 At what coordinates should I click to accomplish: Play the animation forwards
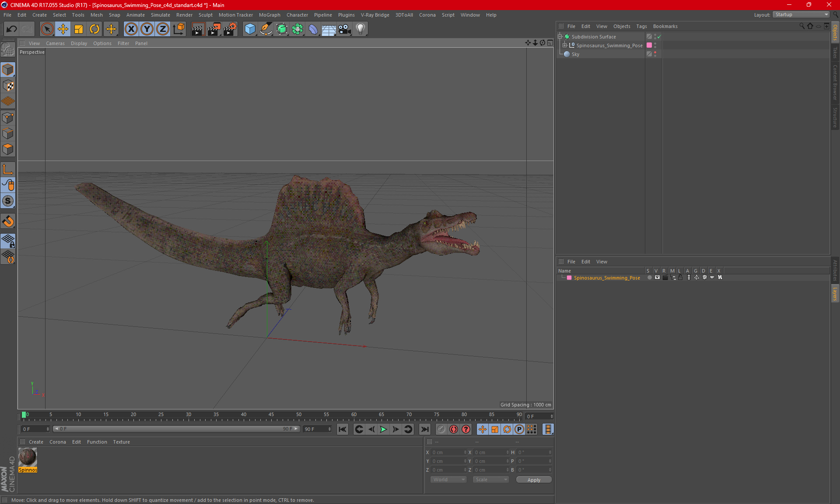[x=383, y=429]
